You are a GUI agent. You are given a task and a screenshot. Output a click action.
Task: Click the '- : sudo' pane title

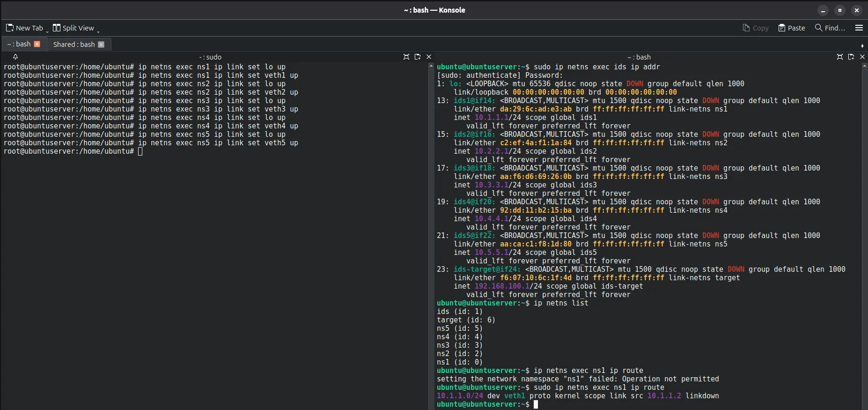210,57
